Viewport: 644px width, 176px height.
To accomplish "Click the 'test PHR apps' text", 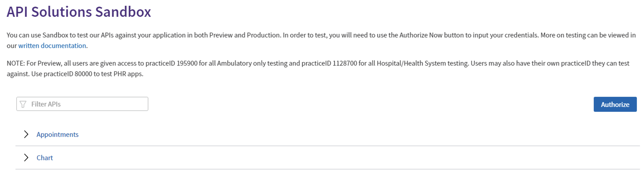I will [x=122, y=74].
